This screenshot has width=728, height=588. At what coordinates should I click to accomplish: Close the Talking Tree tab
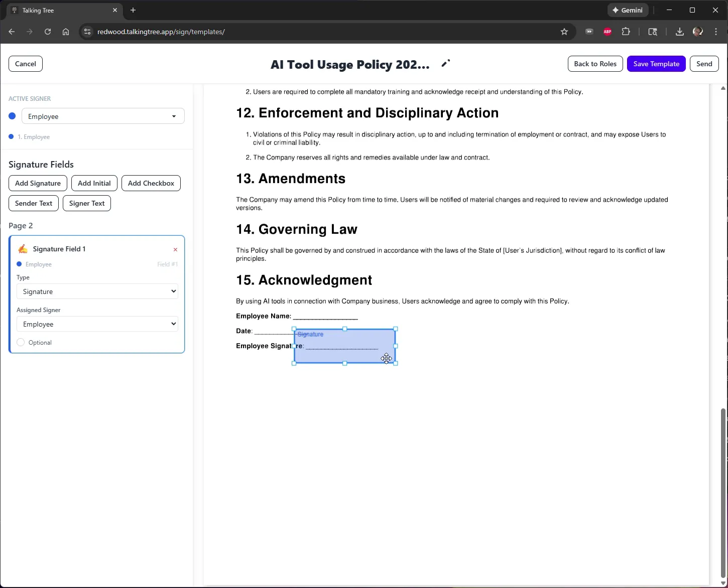pyautogui.click(x=115, y=10)
